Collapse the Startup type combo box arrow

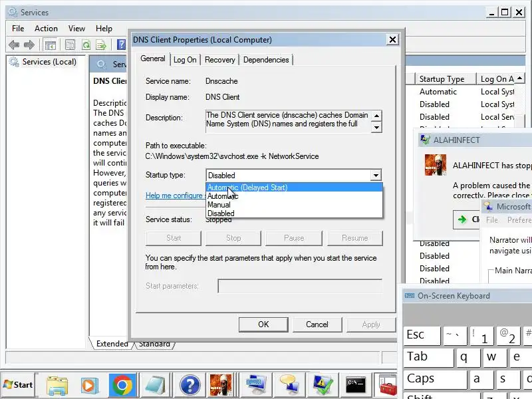[x=376, y=176]
